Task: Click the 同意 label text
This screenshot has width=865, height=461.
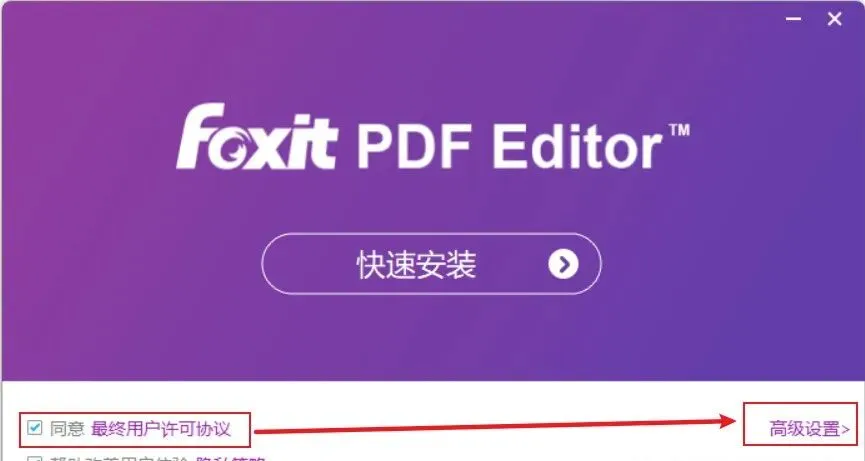Action: [x=67, y=428]
